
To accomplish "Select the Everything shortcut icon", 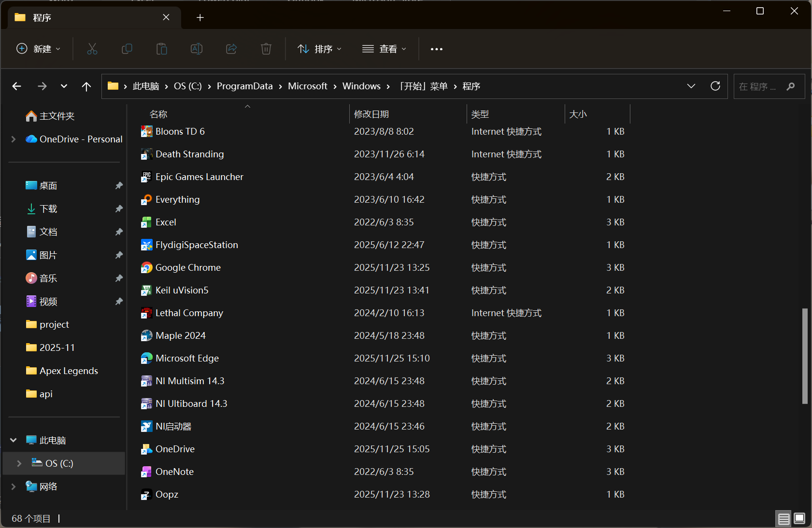I will click(146, 200).
